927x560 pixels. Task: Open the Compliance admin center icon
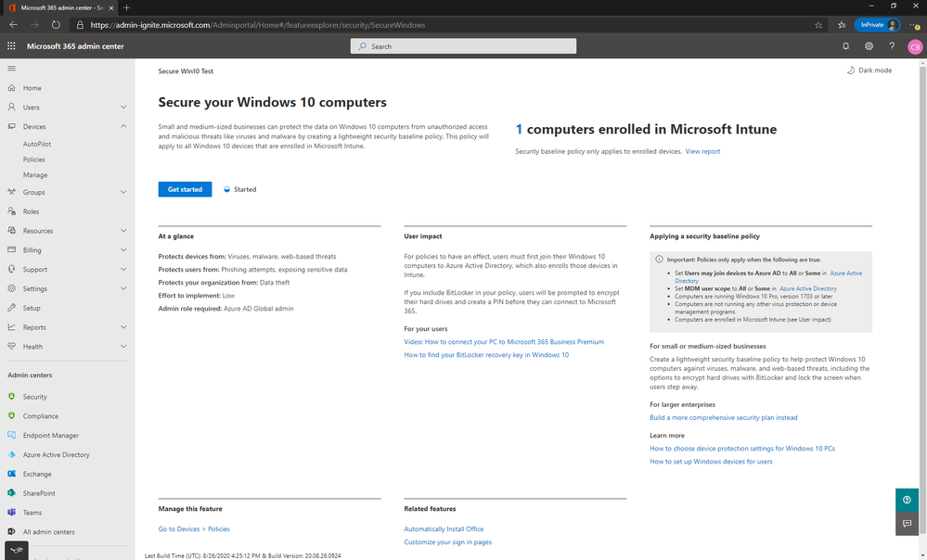[11, 416]
